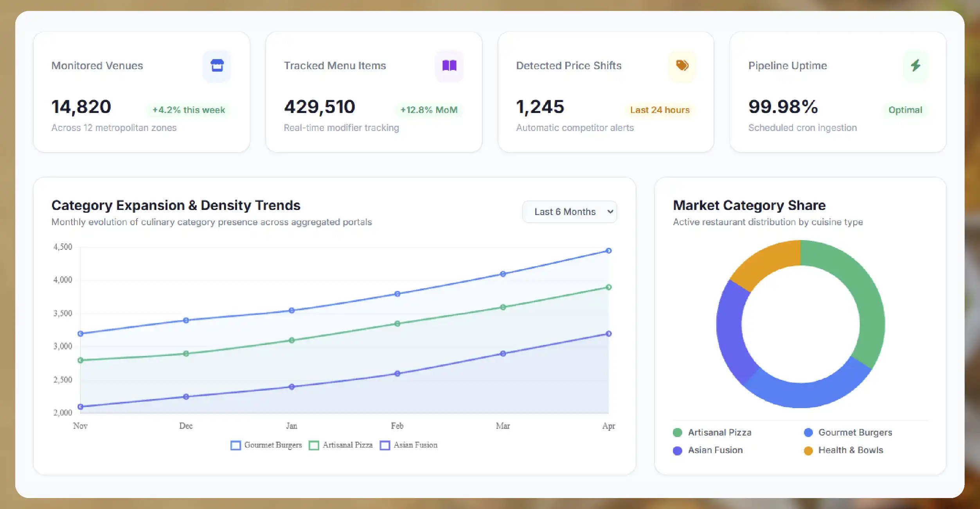Click 'Category Expansion & Density Trends' heading
Screen dimensions: 980x509
pos(176,205)
